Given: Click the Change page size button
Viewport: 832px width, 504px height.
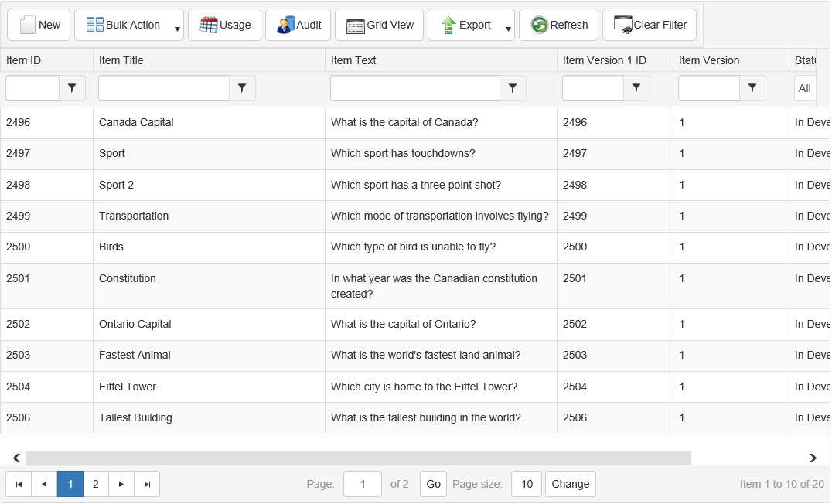Looking at the screenshot, I should 570,484.
